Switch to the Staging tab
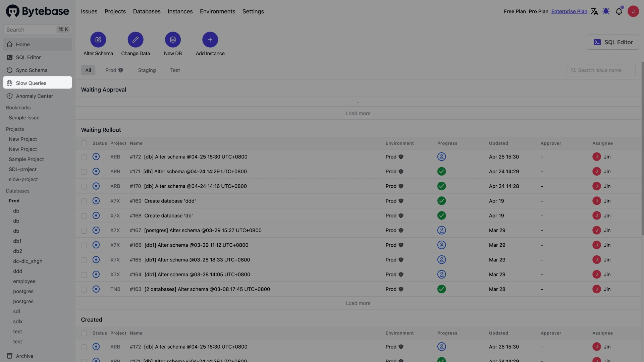 (x=147, y=70)
